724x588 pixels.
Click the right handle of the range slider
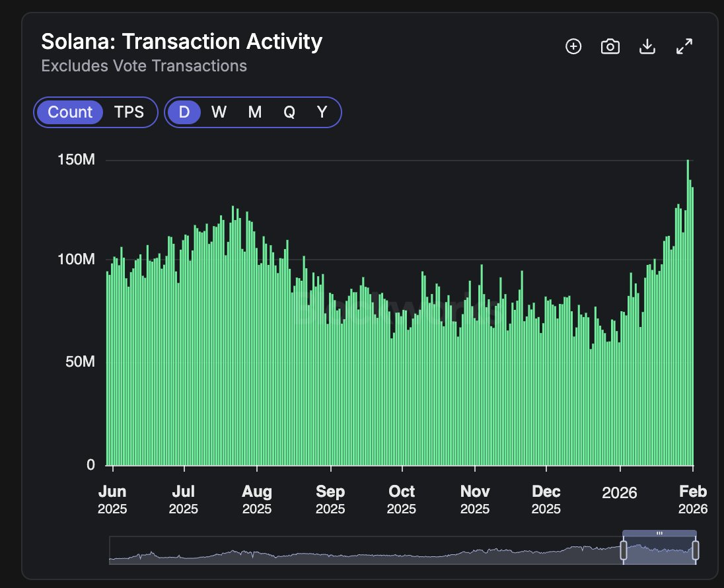click(x=695, y=550)
